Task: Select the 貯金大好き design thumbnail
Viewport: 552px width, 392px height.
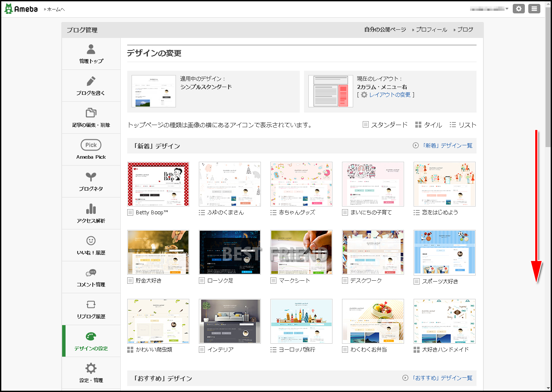Action: (158, 252)
